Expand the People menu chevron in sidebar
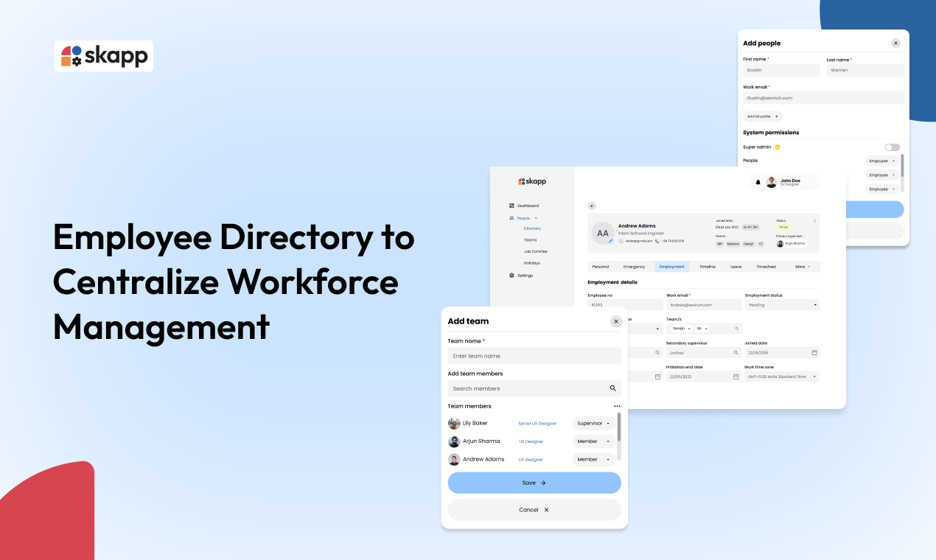936x560 pixels. (x=536, y=218)
